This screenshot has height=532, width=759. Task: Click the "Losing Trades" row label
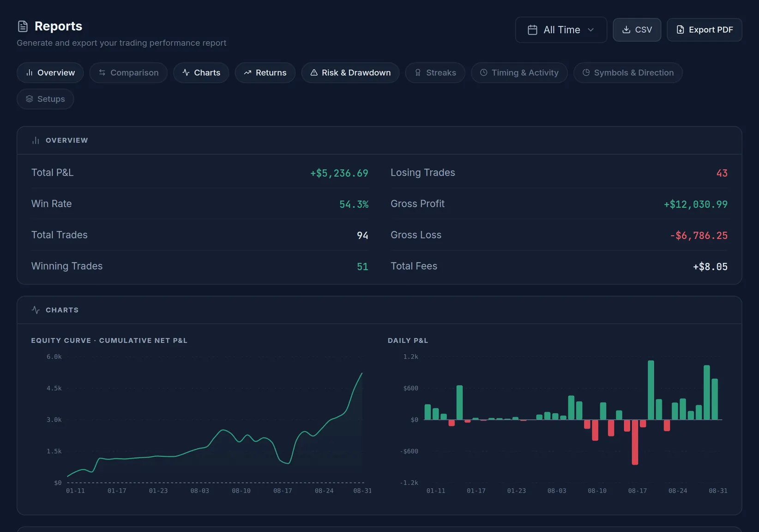click(x=422, y=173)
